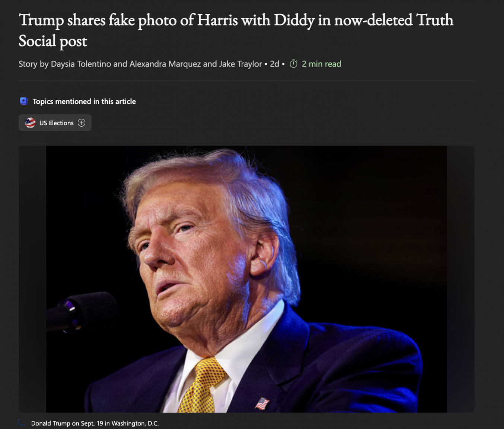The image size is (504, 429).
Task: Open the Trump shares fake photo headline
Action: (236, 31)
